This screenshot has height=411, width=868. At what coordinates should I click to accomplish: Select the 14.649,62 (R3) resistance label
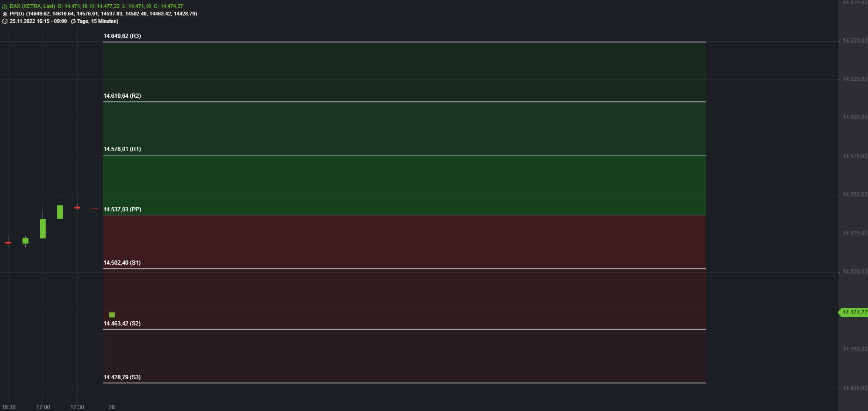coord(122,36)
